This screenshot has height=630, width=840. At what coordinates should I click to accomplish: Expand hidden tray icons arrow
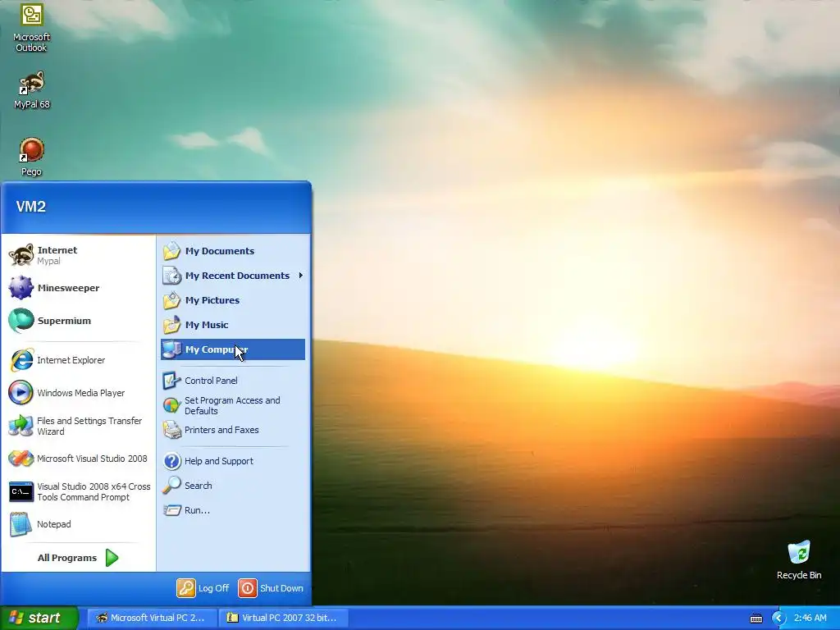778,619
